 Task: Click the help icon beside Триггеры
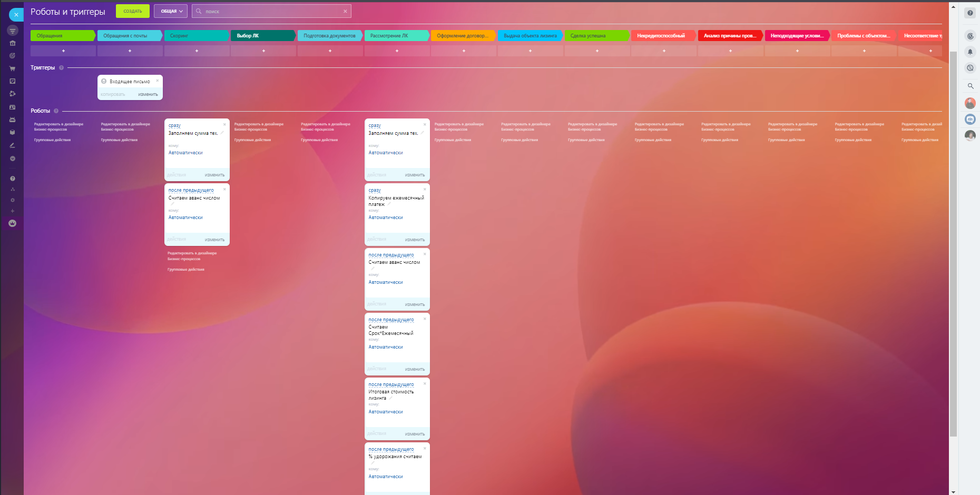tap(61, 67)
